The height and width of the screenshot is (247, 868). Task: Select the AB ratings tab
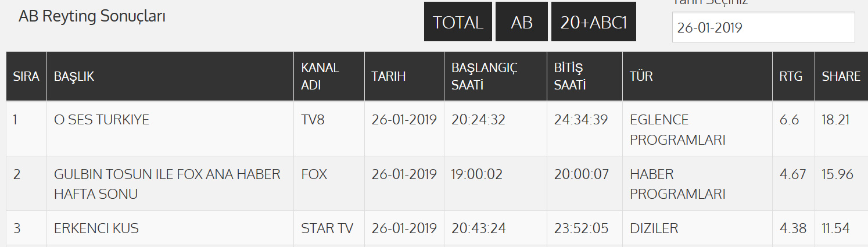pos(522,22)
